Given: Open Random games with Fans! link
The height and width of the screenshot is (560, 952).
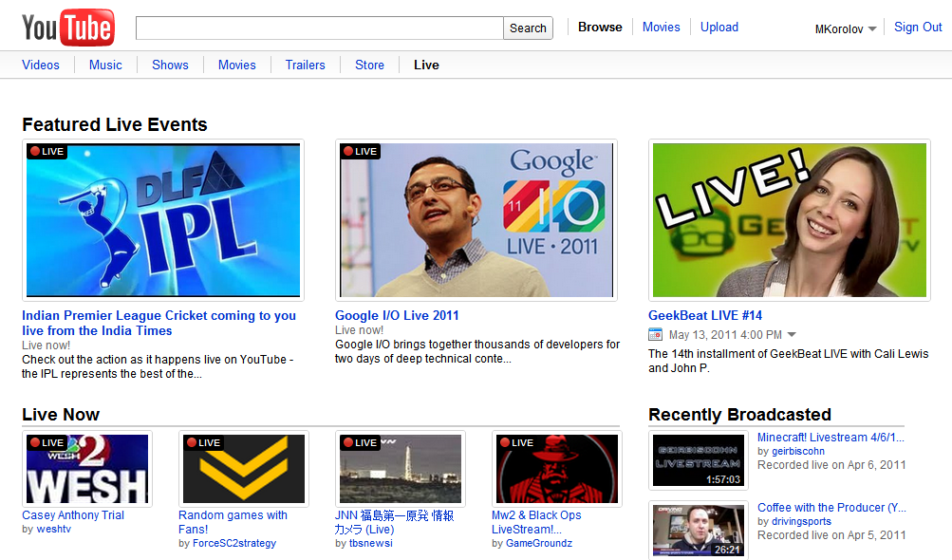Looking at the screenshot, I should click(233, 522).
